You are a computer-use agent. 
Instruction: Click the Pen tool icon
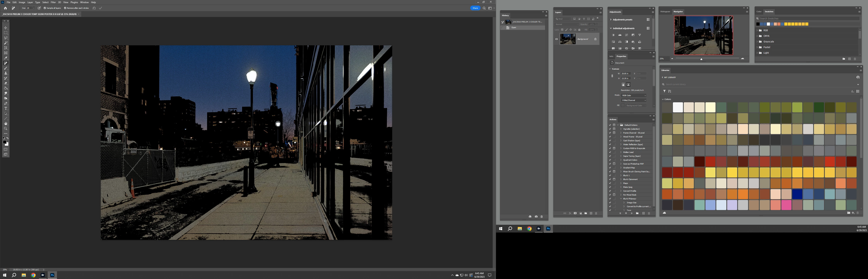click(6, 103)
